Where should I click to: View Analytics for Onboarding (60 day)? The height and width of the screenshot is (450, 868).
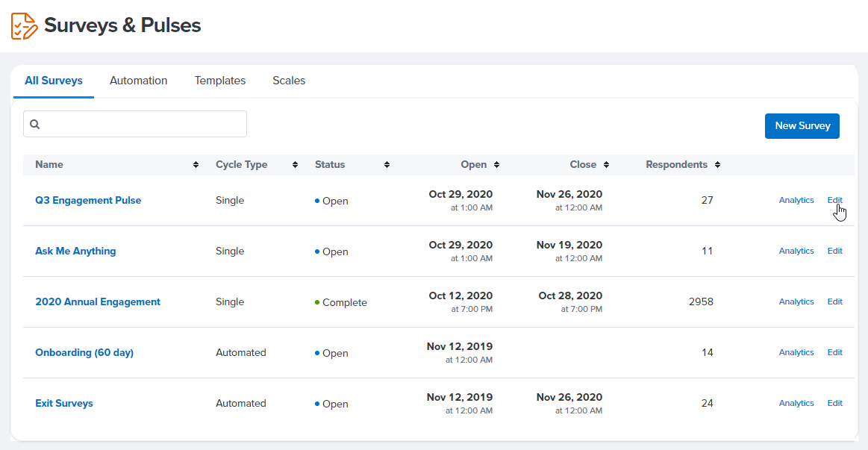[x=796, y=352]
